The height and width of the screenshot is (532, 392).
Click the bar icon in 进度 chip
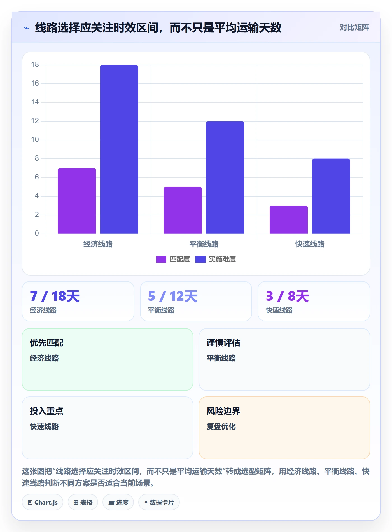[x=111, y=503]
